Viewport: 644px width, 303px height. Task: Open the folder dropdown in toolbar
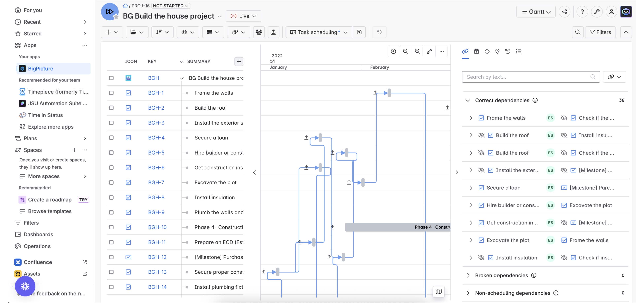pyautogui.click(x=137, y=32)
